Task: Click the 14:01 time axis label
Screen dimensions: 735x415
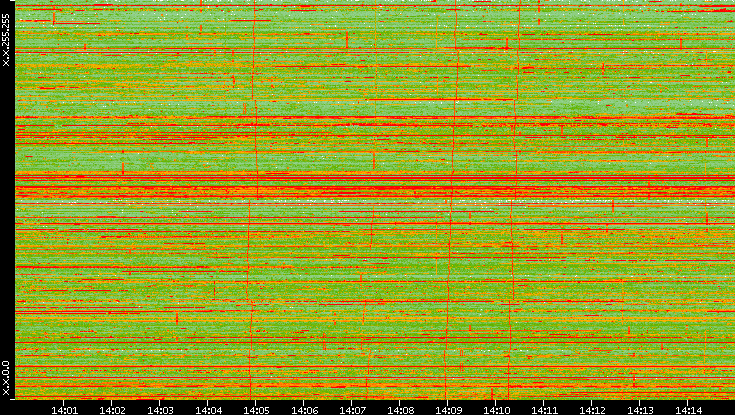Action: coord(64,410)
